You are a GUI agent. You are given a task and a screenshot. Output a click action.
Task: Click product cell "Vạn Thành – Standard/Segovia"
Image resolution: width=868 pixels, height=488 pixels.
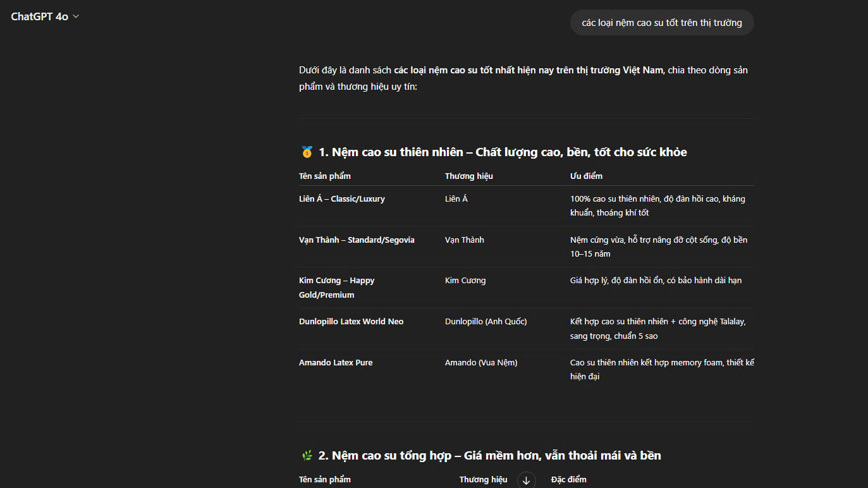(x=357, y=240)
